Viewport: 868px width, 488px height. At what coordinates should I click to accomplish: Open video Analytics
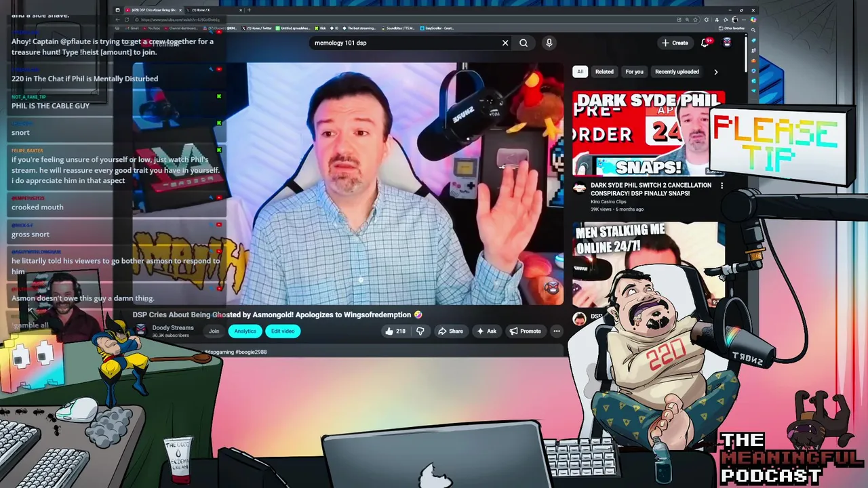coord(245,331)
